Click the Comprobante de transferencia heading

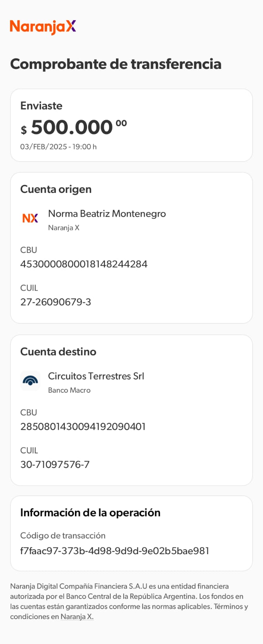click(116, 64)
